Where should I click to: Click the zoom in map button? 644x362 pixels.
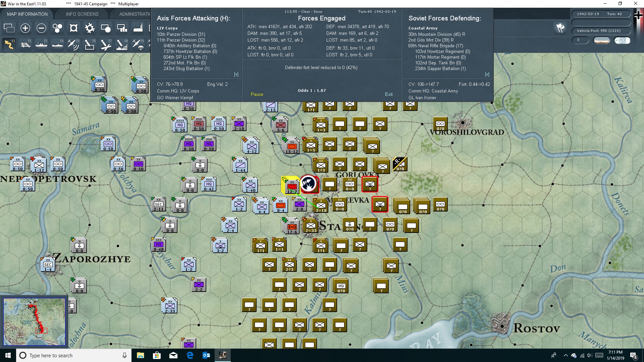click(x=25, y=28)
